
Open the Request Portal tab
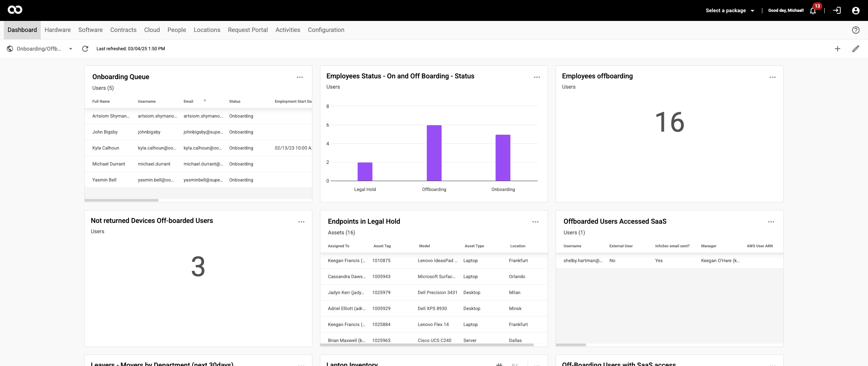click(247, 30)
